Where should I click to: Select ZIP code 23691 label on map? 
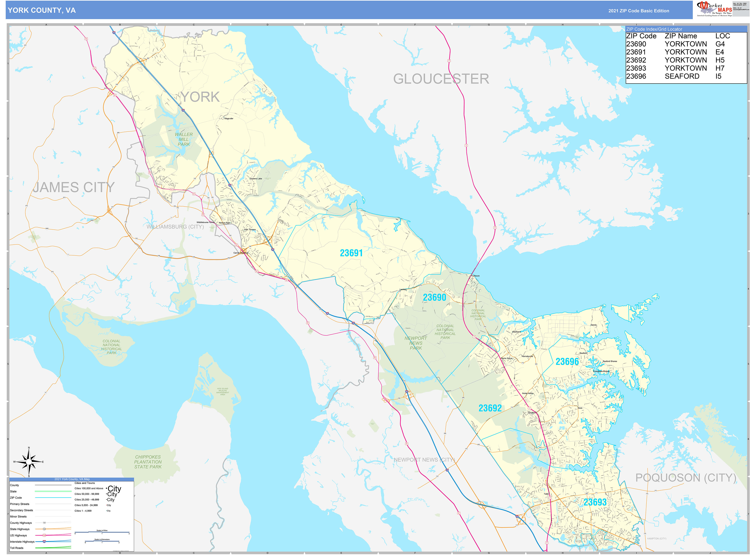pos(351,253)
